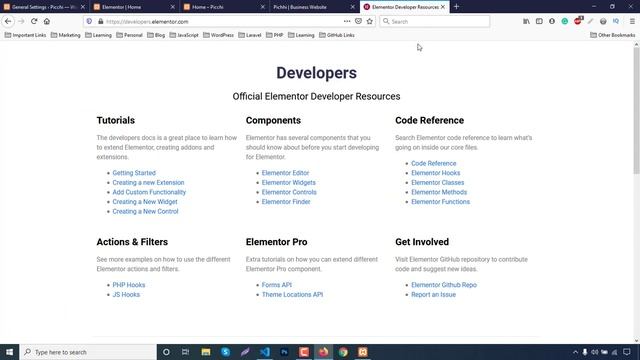The width and height of the screenshot is (640, 360).
Task: Open a new browser tab
Action: [456, 7]
